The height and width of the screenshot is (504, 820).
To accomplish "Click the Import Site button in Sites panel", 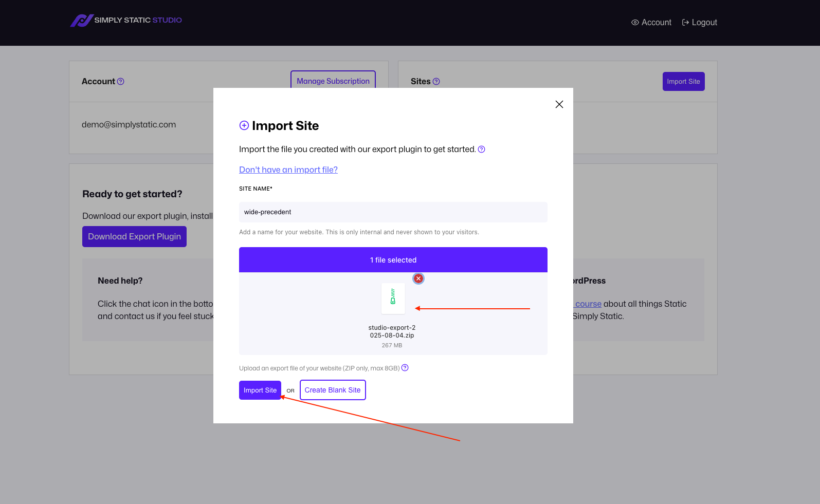I will coord(683,82).
